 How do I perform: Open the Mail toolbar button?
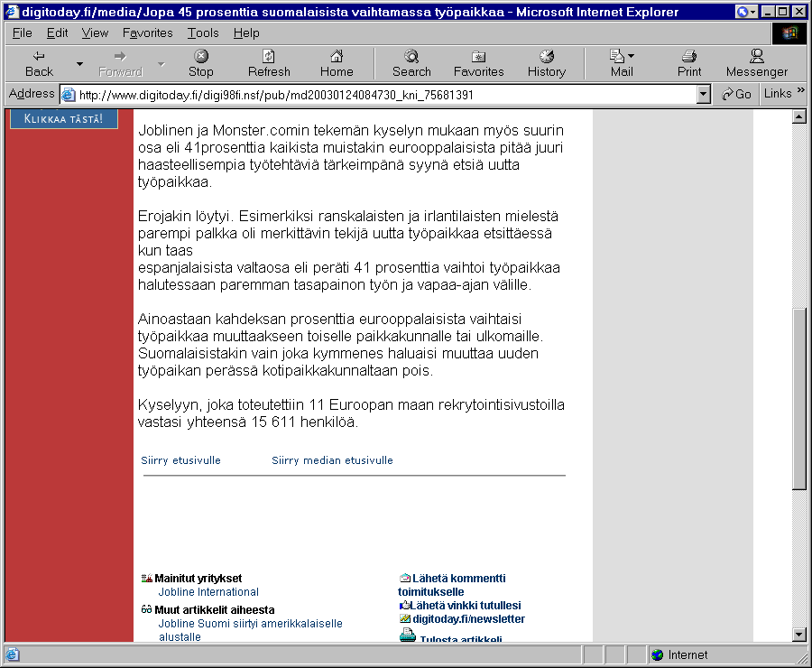tap(622, 64)
